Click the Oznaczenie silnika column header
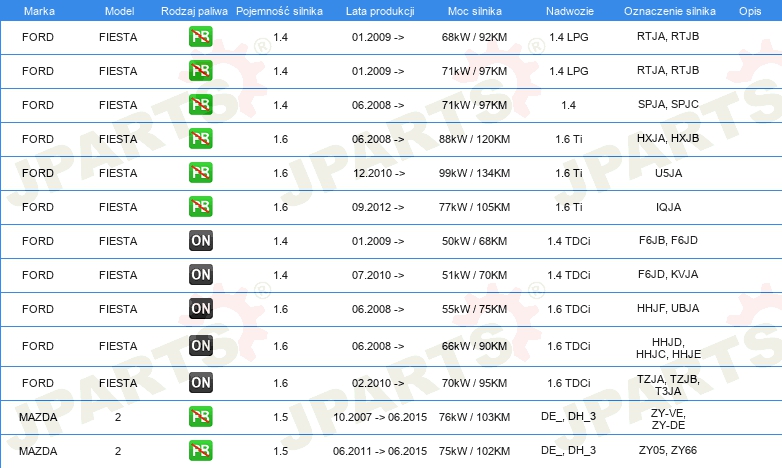The height and width of the screenshot is (468, 782). (x=670, y=11)
